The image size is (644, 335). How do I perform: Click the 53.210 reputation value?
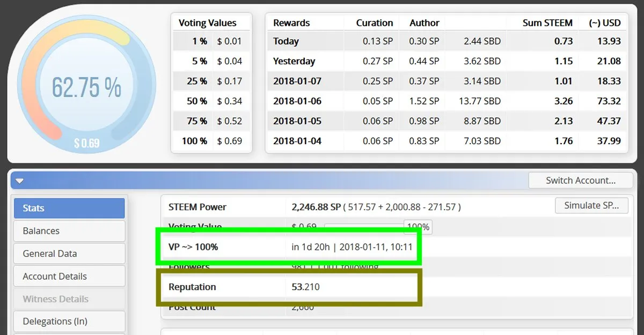(x=305, y=287)
